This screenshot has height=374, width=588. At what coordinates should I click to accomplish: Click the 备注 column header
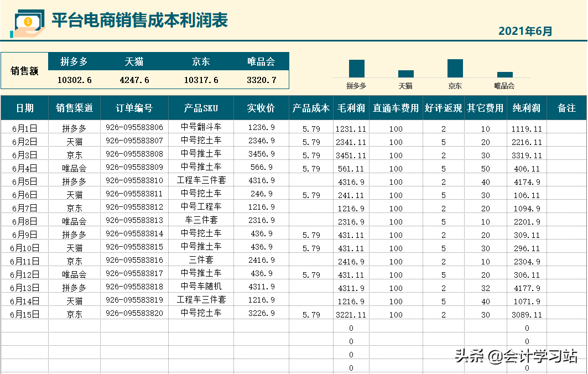pos(566,108)
